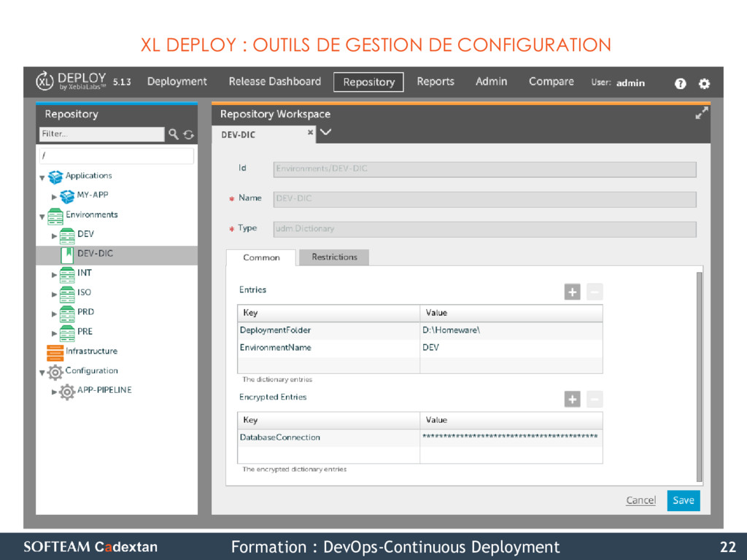Select the EnvironmentName key cell
747x560 pixels.
click(329, 348)
